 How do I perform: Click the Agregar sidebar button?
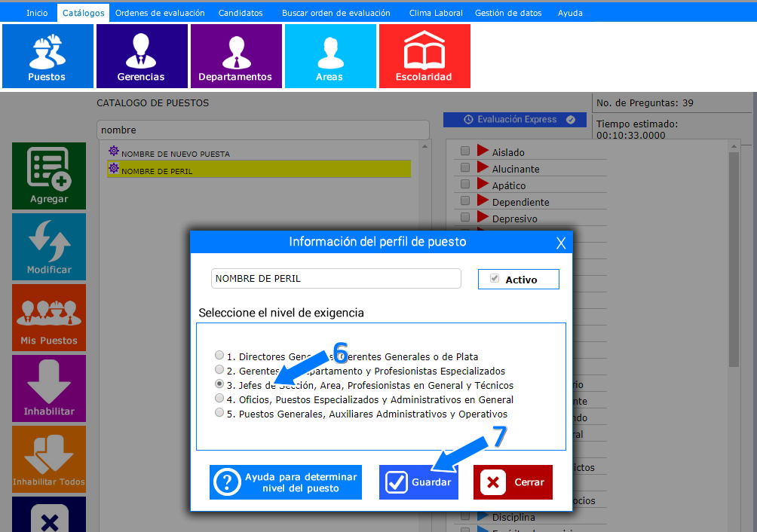coord(49,176)
